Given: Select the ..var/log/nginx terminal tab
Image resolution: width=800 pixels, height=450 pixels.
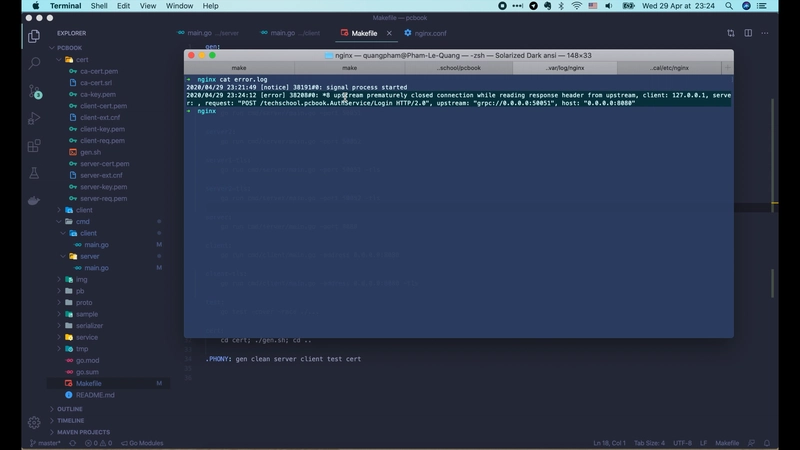Looking at the screenshot, I should point(565,67).
